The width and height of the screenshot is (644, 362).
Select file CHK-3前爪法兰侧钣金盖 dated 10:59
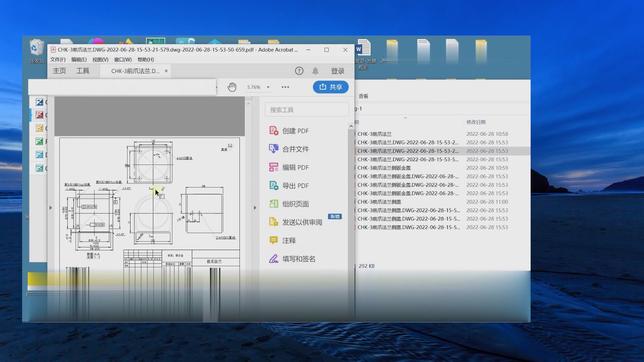tap(384, 168)
